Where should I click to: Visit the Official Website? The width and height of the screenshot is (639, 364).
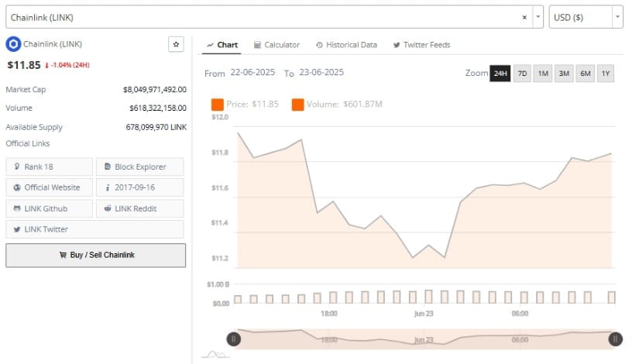(50, 187)
